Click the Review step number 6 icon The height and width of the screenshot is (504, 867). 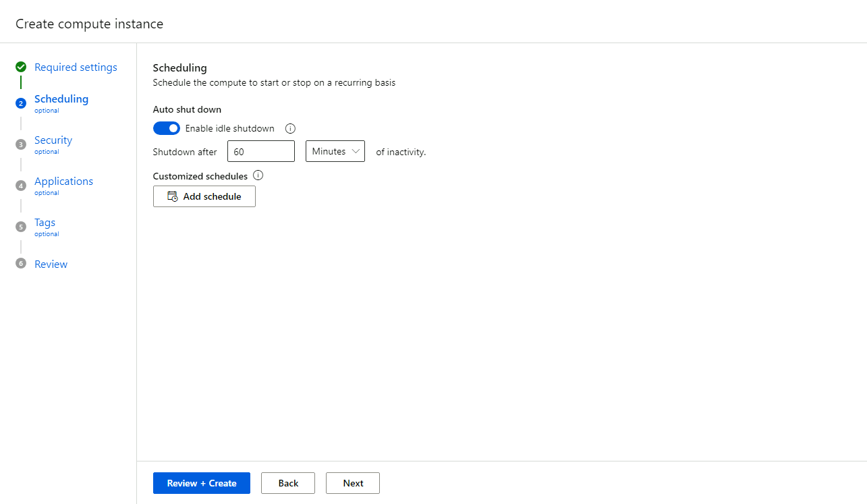(21, 264)
